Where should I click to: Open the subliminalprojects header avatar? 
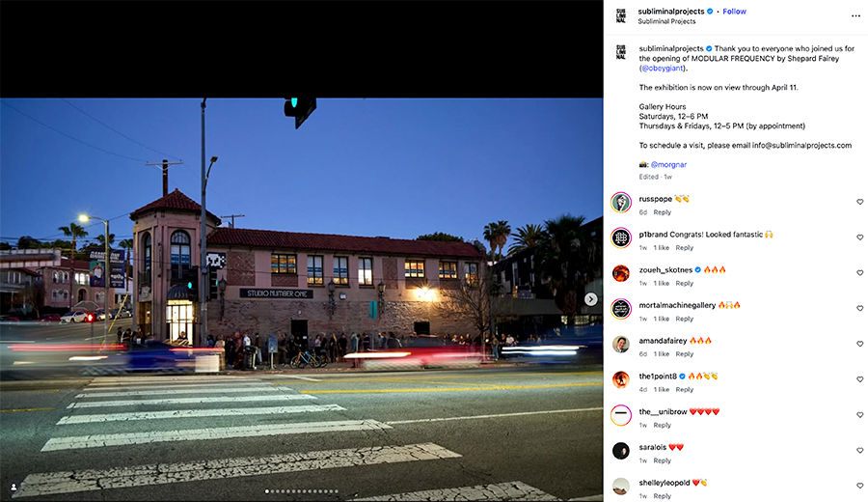click(620, 16)
